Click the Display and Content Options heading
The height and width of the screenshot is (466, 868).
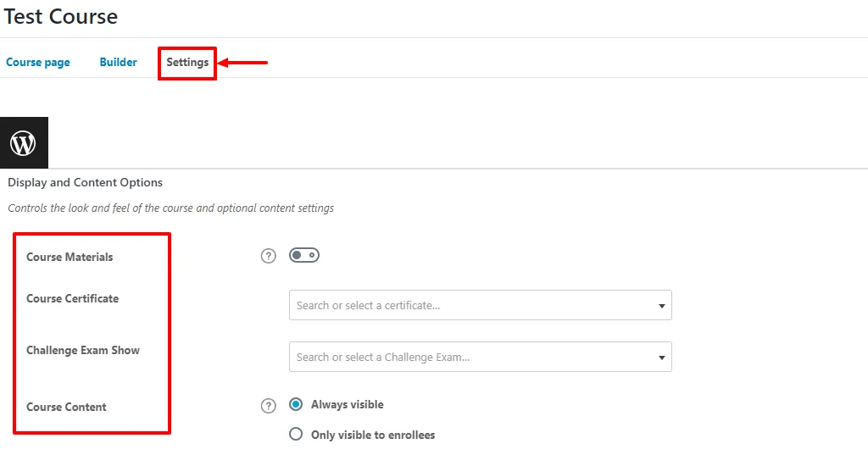pyautogui.click(x=86, y=183)
